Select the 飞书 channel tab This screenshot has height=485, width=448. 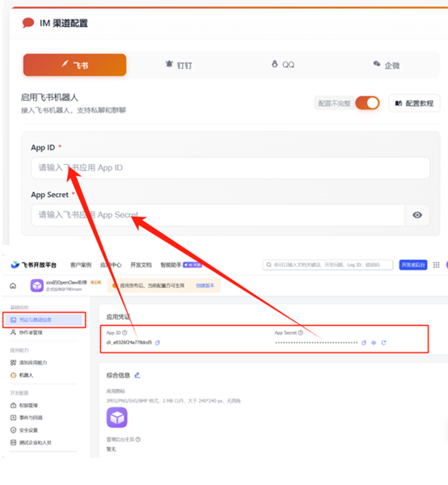coord(74,65)
